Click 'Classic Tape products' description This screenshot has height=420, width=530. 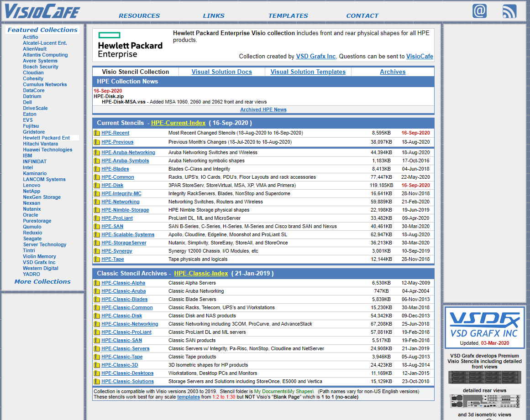click(192, 357)
